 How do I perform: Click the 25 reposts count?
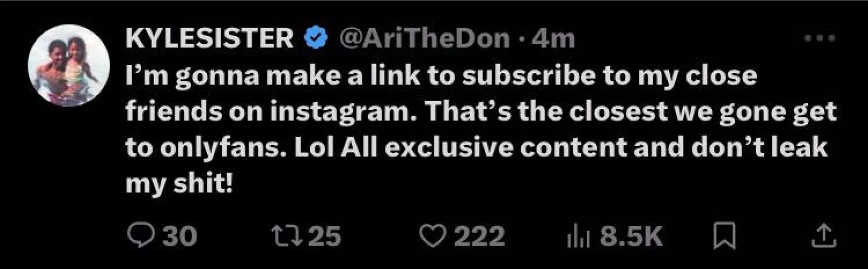click(325, 236)
